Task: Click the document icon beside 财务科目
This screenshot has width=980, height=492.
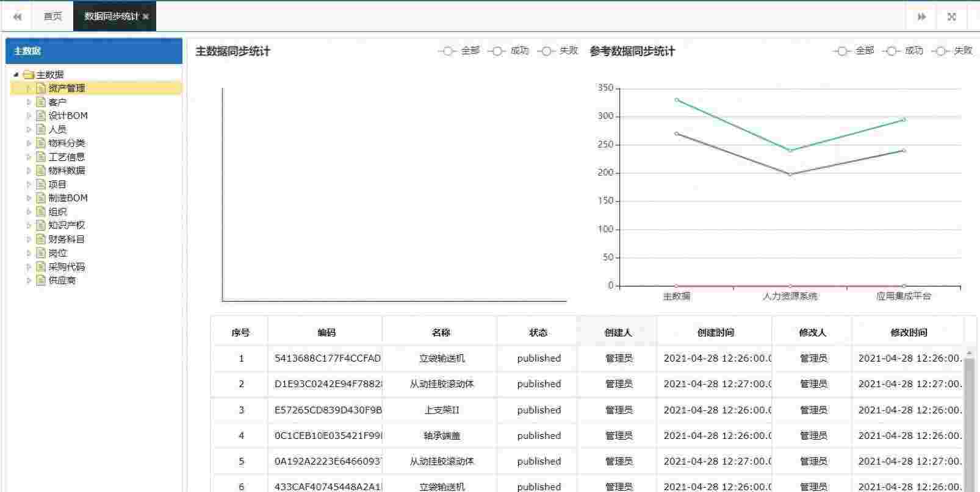Action: click(41, 239)
